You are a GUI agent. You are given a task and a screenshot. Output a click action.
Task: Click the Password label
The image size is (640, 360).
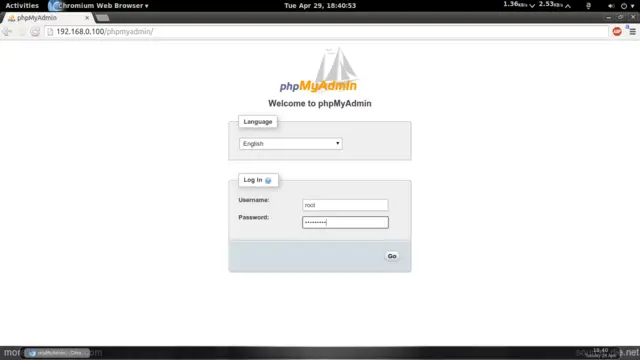(253, 217)
